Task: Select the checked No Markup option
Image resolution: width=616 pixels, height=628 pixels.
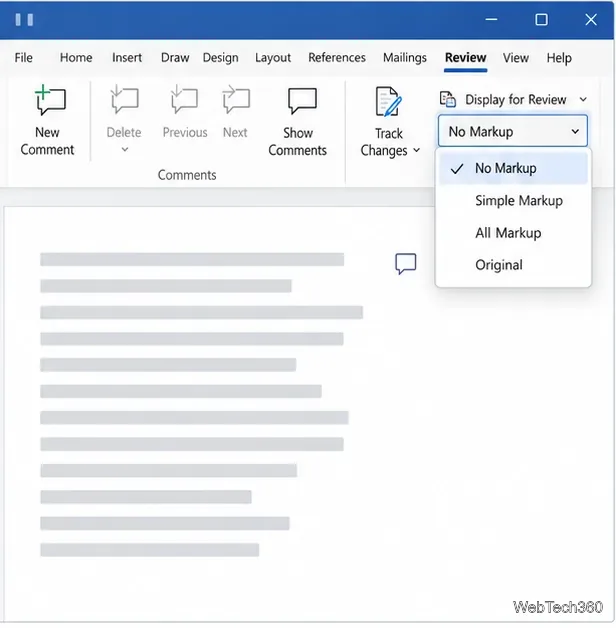Action: (513, 168)
